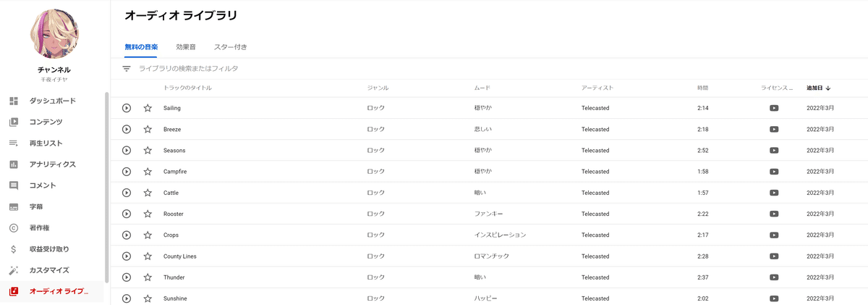The height and width of the screenshot is (305, 868).
Task: Play the Sailing track preview
Action: [127, 108]
